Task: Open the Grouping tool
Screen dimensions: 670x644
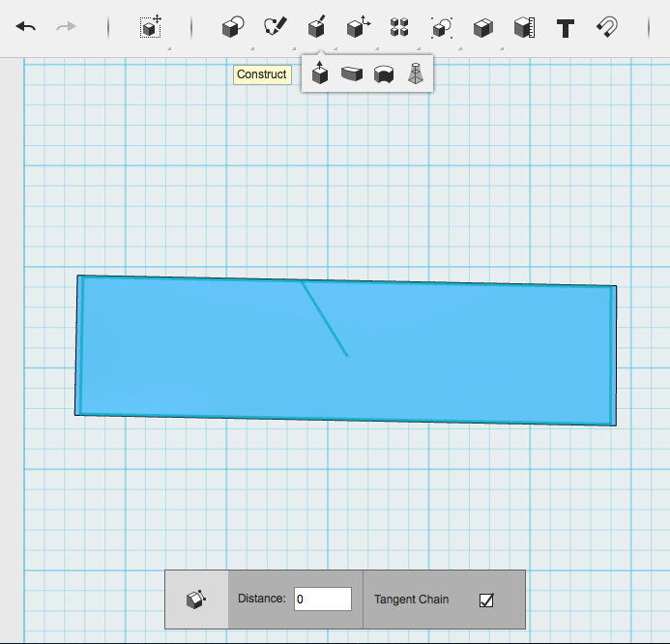Action: tap(442, 28)
